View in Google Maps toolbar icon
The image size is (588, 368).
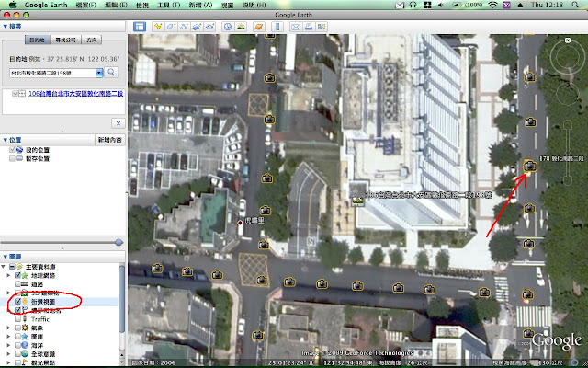(322, 27)
